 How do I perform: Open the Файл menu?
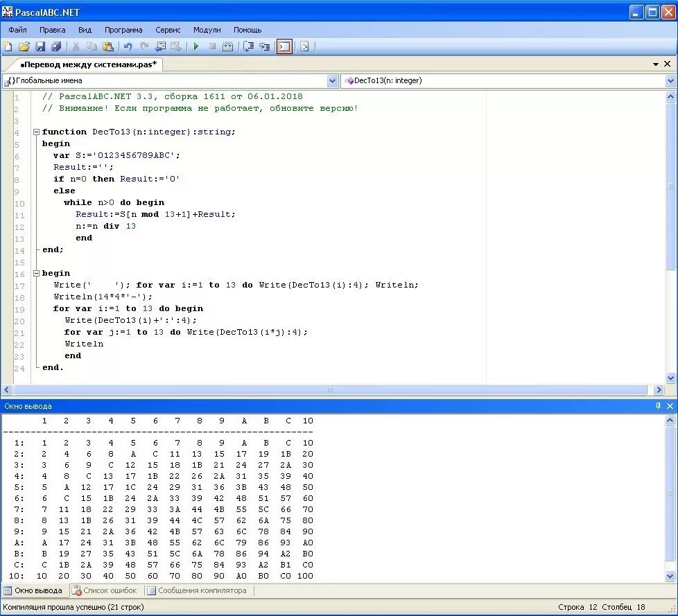tap(18, 30)
